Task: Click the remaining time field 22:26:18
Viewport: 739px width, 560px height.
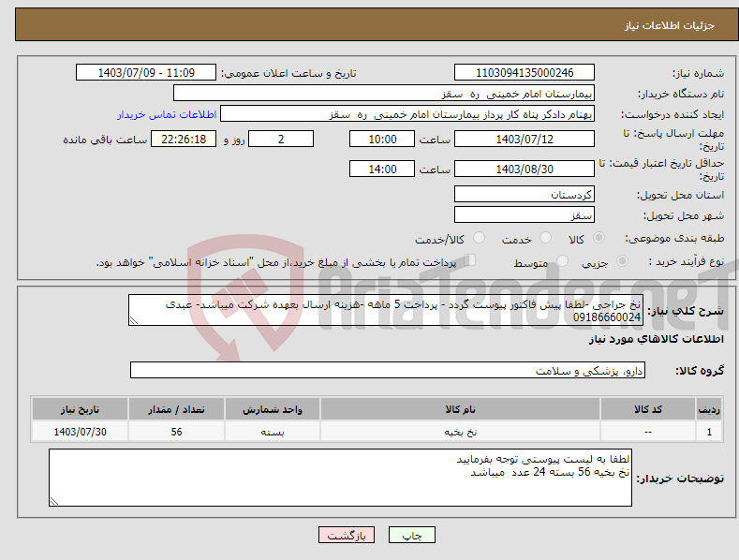Action: [x=184, y=139]
